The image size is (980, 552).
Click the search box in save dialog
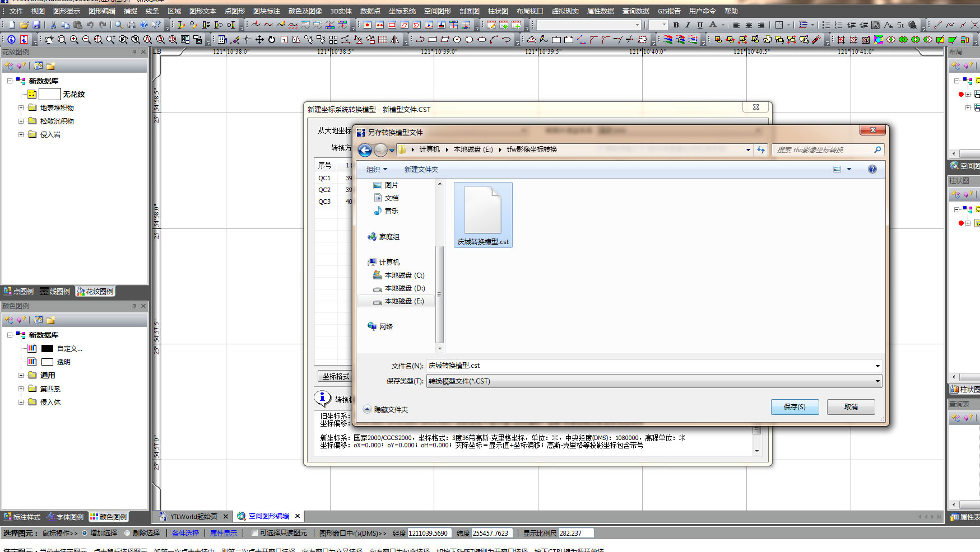tap(827, 149)
